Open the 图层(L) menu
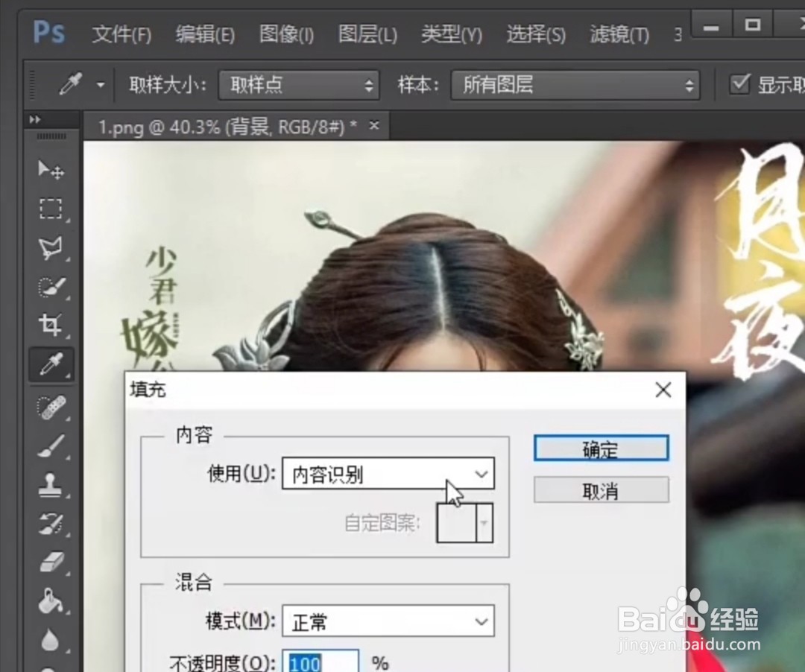 (x=367, y=34)
